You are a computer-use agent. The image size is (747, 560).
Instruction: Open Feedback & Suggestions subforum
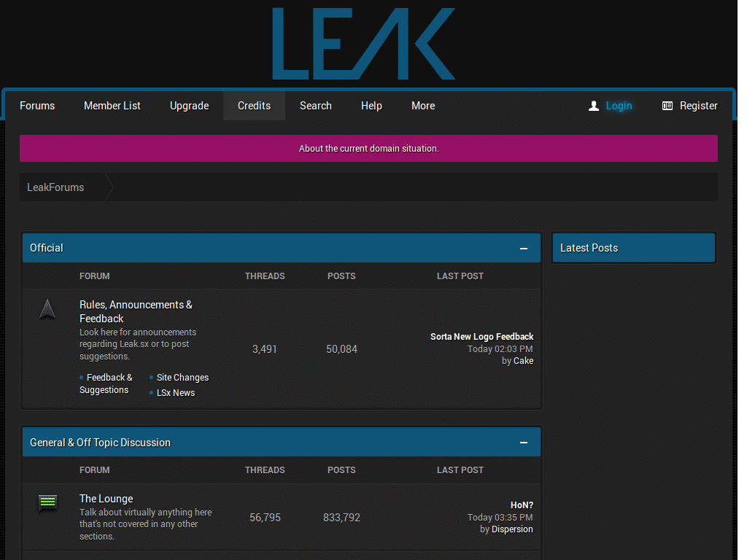click(106, 384)
